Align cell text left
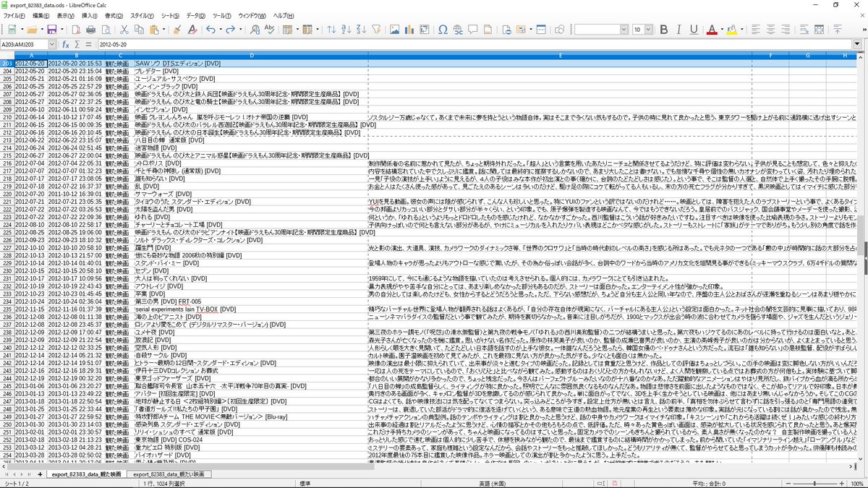 click(x=756, y=30)
